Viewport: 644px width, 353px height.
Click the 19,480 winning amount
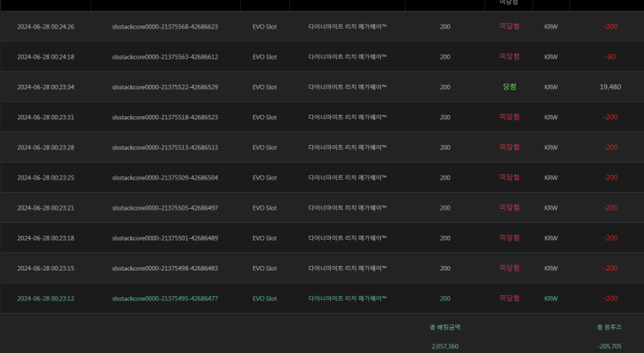610,87
